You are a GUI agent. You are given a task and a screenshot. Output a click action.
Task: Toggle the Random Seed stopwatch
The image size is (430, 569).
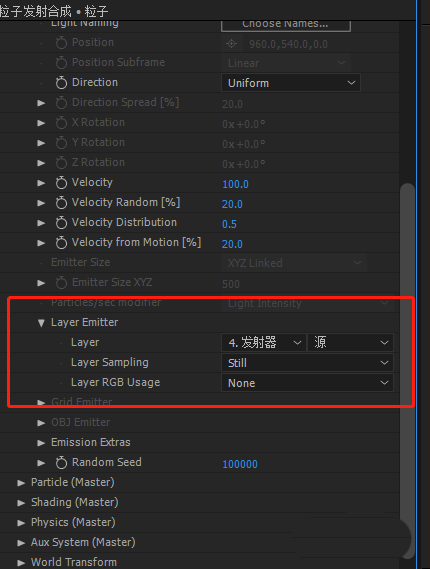61,462
